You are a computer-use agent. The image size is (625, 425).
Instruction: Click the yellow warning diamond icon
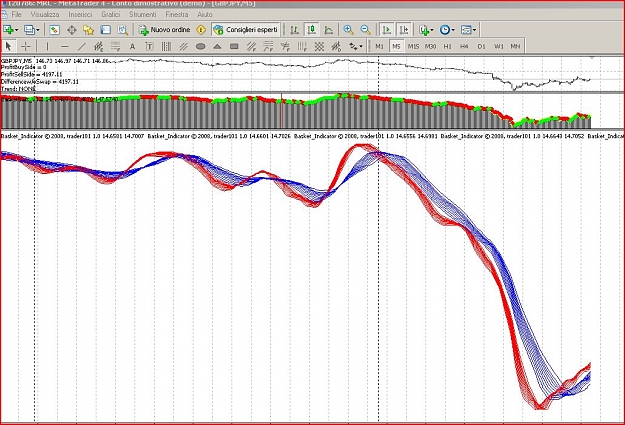(x=201, y=30)
